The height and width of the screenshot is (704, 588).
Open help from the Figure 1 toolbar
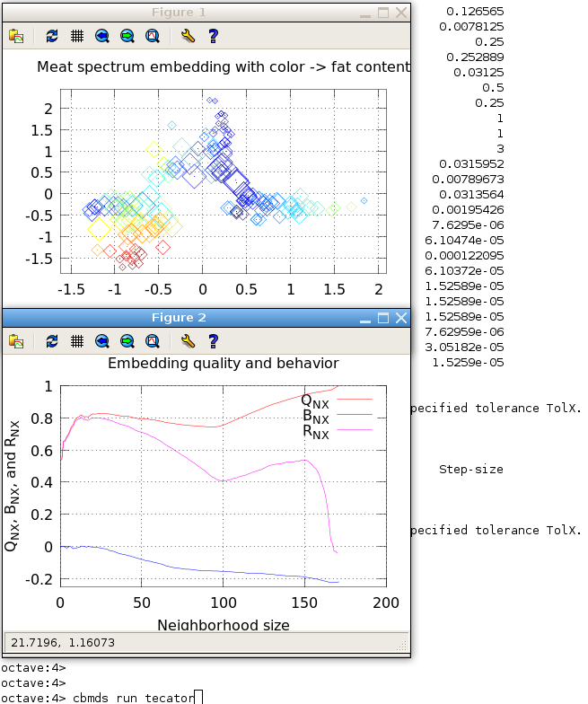coord(213,36)
